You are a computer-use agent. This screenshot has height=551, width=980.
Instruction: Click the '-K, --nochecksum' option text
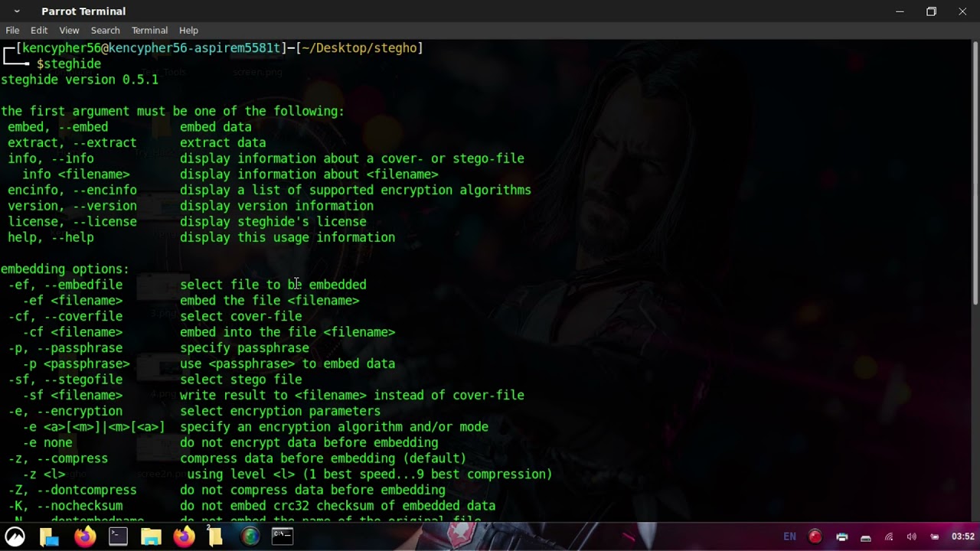tap(65, 506)
